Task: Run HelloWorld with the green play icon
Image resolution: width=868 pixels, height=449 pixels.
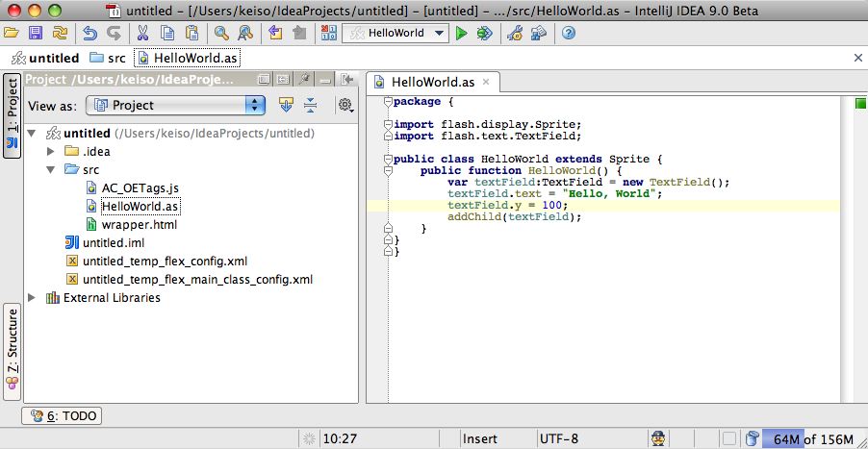Action: (x=462, y=34)
